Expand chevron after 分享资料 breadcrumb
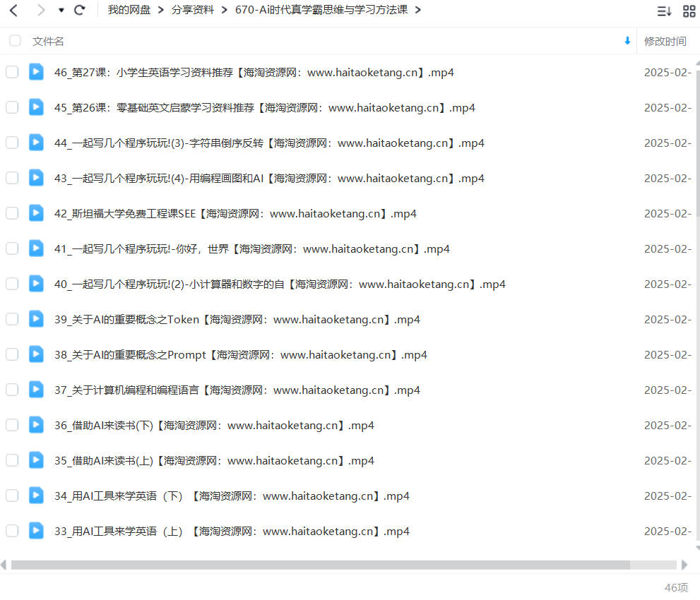The image size is (700, 600). point(225,10)
